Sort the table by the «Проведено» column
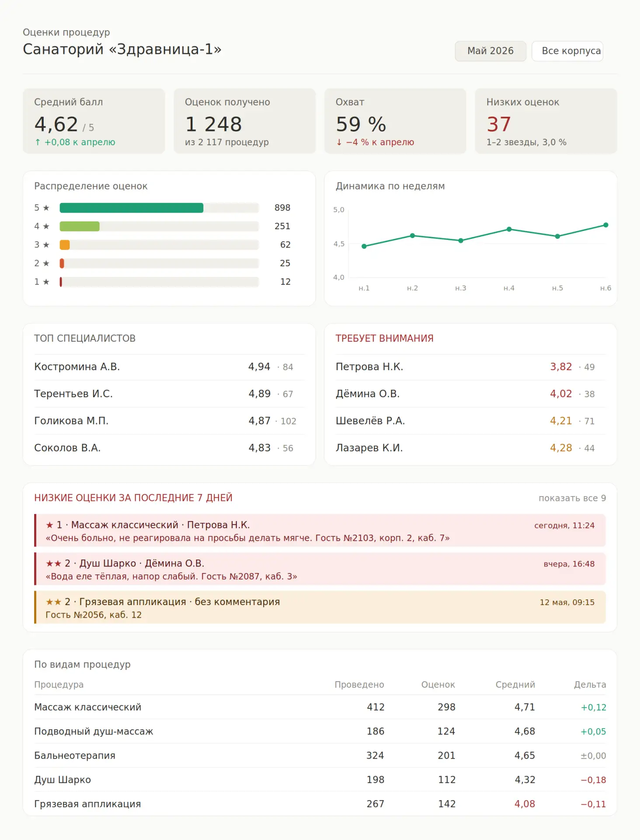 click(359, 685)
